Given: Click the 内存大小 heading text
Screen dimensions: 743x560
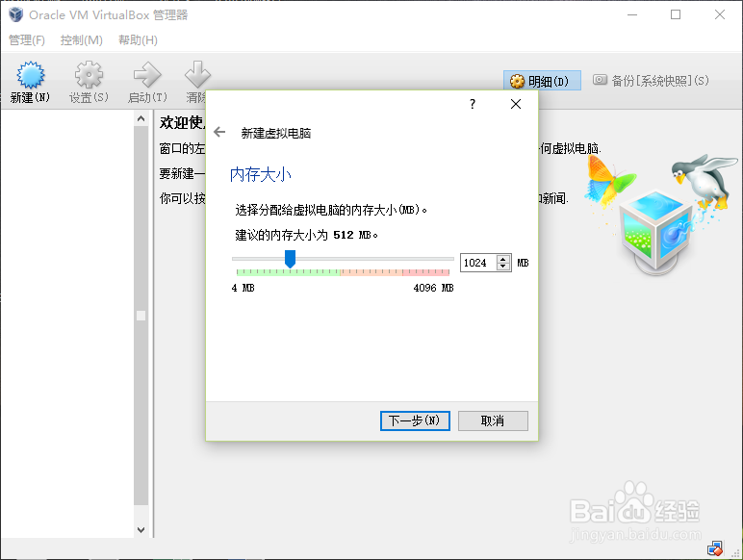Looking at the screenshot, I should pyautogui.click(x=261, y=175).
